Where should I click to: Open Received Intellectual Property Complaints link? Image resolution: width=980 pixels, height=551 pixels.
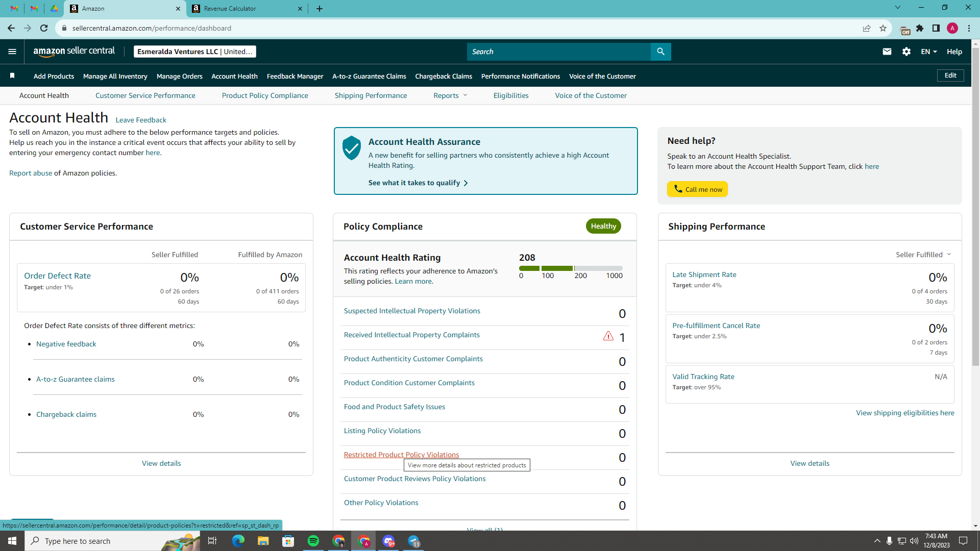click(x=411, y=335)
